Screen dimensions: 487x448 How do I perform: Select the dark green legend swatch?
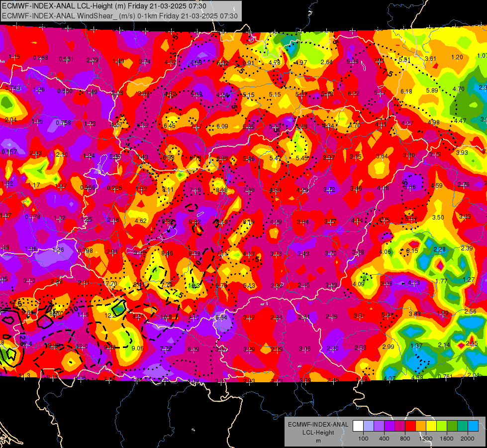tap(452, 426)
